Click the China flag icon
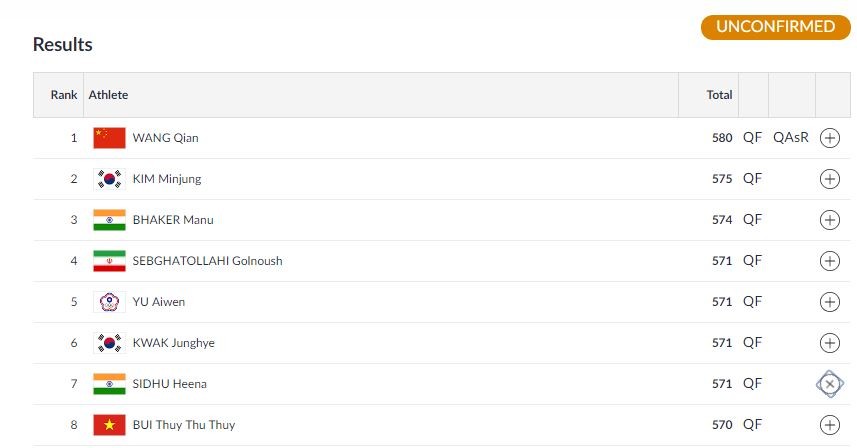Viewport: 857px width, 448px height. click(x=109, y=138)
